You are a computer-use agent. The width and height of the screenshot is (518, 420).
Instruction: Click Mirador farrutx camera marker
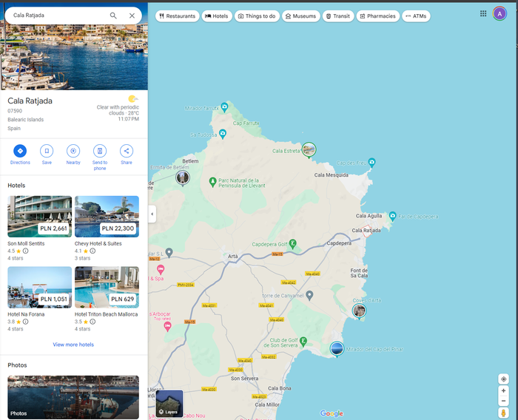click(x=225, y=106)
